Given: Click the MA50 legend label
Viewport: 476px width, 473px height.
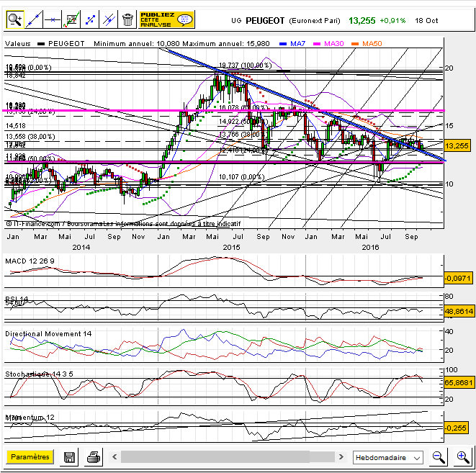Looking at the screenshot, I should coord(372,44).
